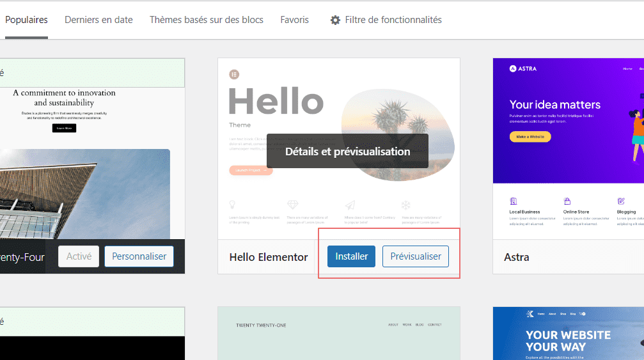Open the Twenty Twenty-One theme thumbnail
The height and width of the screenshot is (360, 644).
tap(339, 333)
